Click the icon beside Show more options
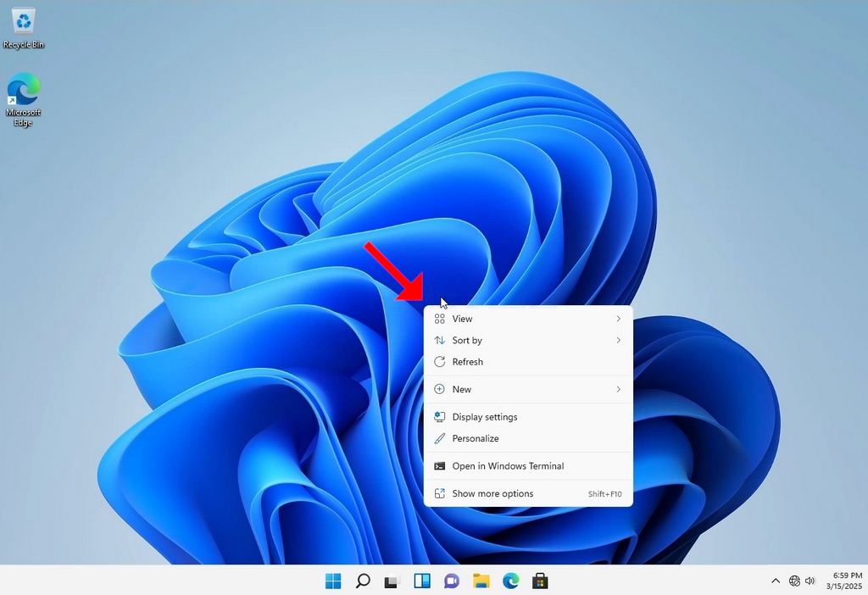Image resolution: width=868 pixels, height=595 pixels. coord(440,493)
